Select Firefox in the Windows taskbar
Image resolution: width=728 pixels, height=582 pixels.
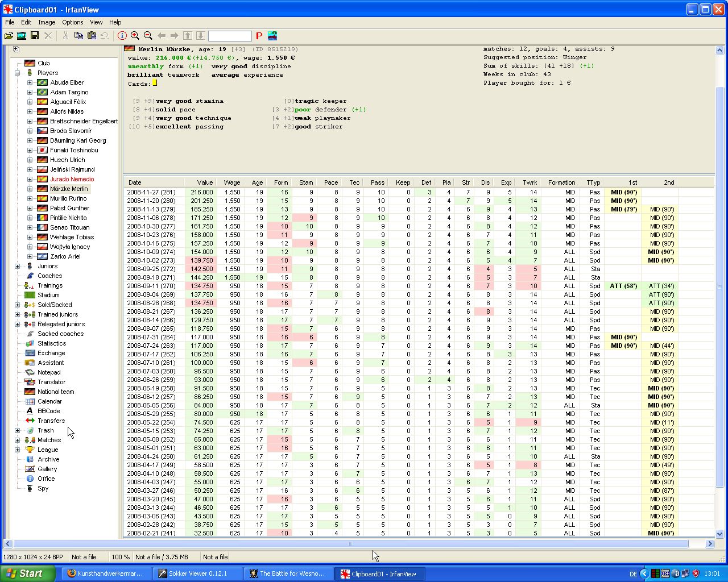[104, 573]
